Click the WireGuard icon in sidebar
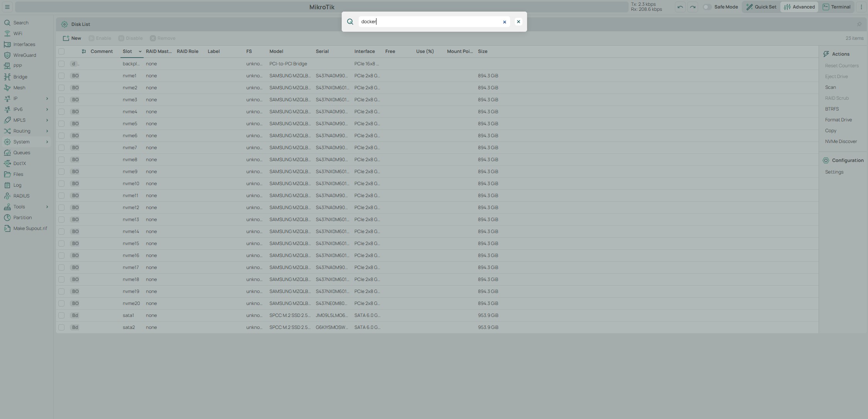The height and width of the screenshot is (419, 868). pyautogui.click(x=7, y=55)
